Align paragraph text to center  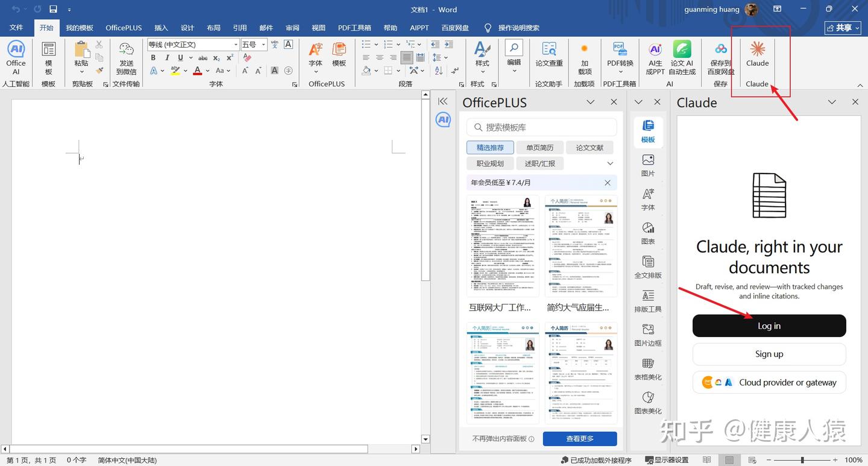pyautogui.click(x=380, y=58)
